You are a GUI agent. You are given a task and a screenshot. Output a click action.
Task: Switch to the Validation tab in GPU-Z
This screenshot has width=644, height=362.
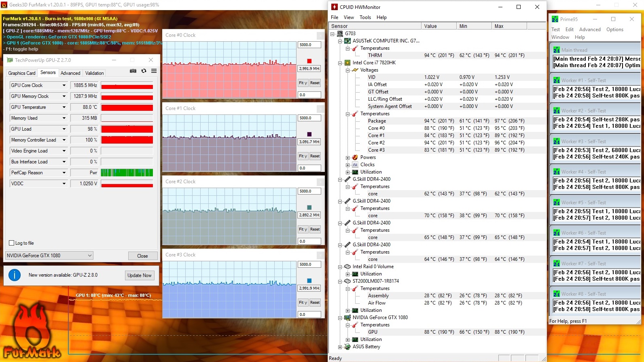(95, 73)
